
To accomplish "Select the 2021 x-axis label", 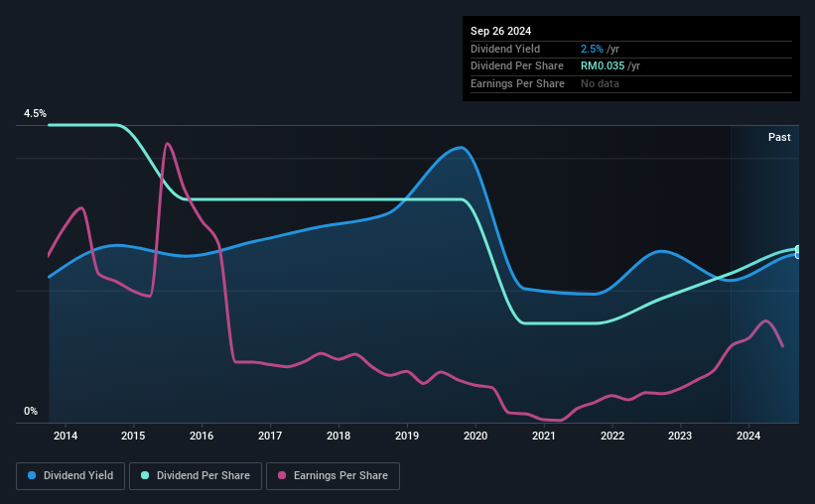I will tap(544, 436).
